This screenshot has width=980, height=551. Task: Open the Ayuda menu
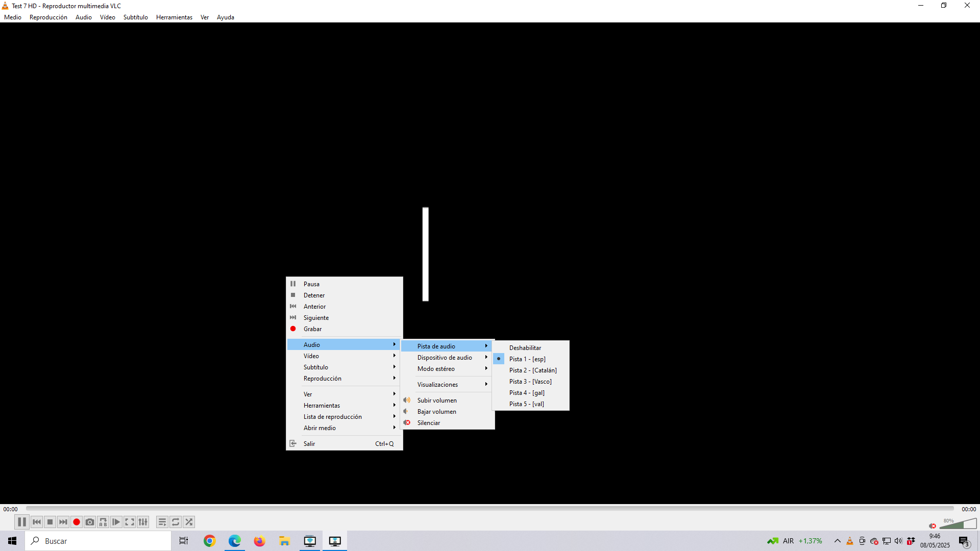[226, 17]
